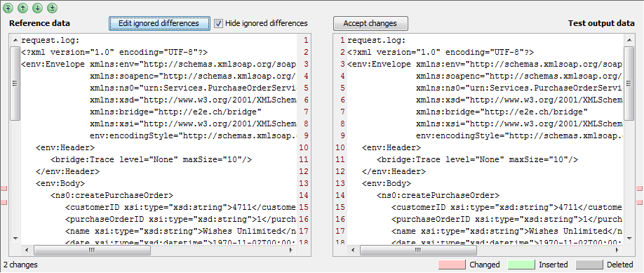Viewport: 644px width, 273px height.
Task: Accept changes in test output
Action: point(370,23)
